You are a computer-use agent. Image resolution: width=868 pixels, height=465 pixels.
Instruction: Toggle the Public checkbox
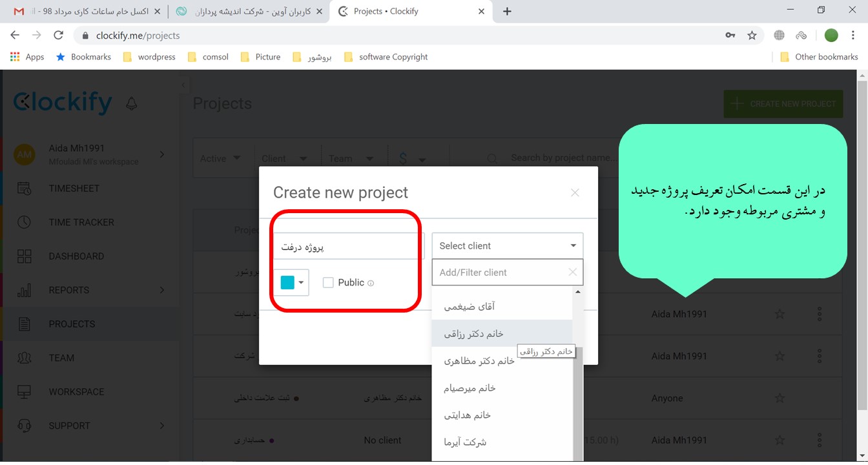pos(328,282)
